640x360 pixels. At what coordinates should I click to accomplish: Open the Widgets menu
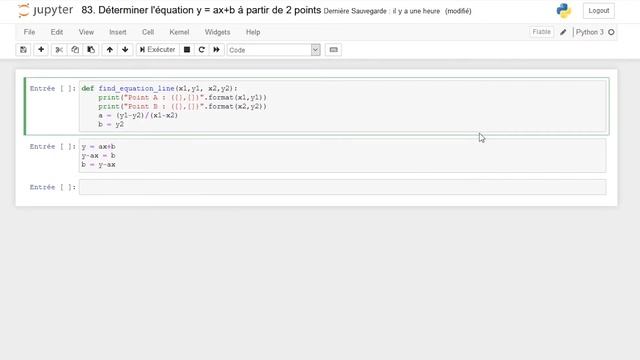tap(217, 32)
